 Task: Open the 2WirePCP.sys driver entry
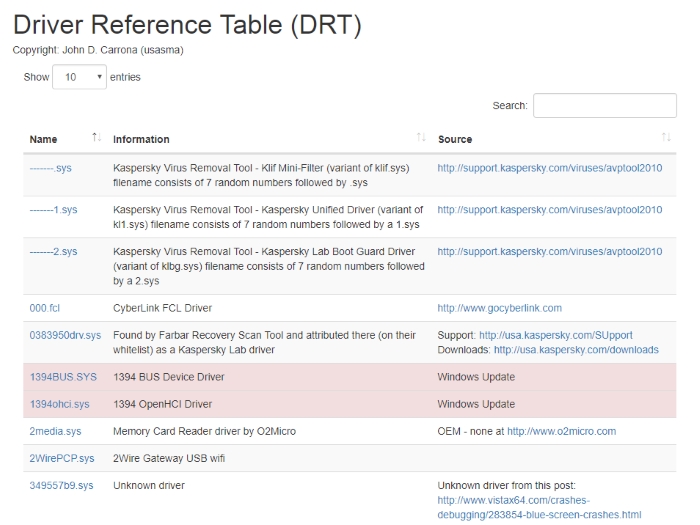coord(62,458)
